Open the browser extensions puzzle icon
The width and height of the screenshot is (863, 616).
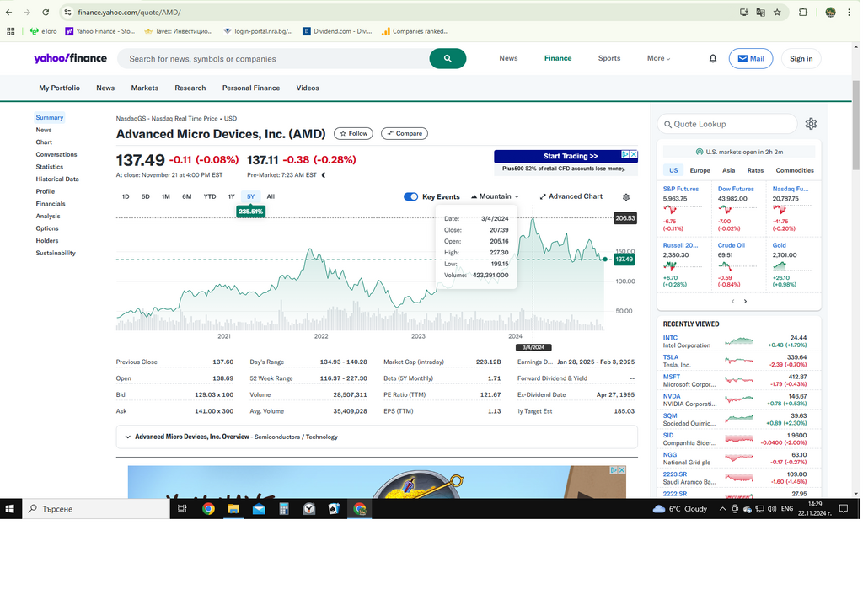click(803, 12)
